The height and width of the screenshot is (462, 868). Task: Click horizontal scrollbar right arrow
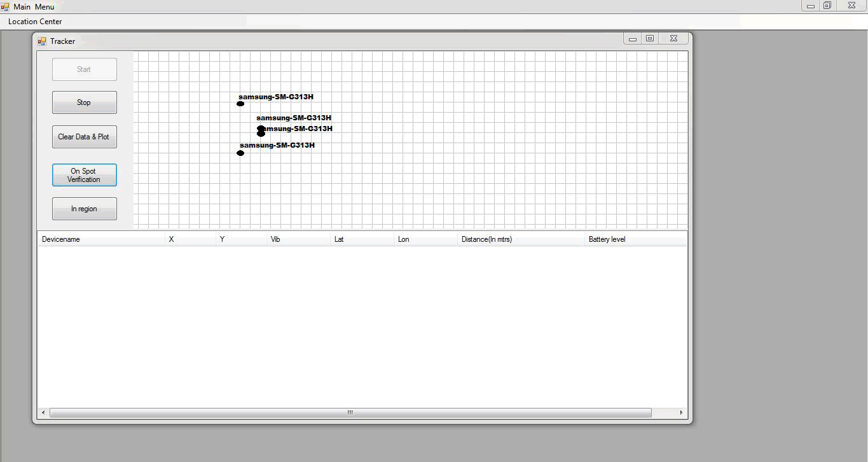pyautogui.click(x=681, y=412)
